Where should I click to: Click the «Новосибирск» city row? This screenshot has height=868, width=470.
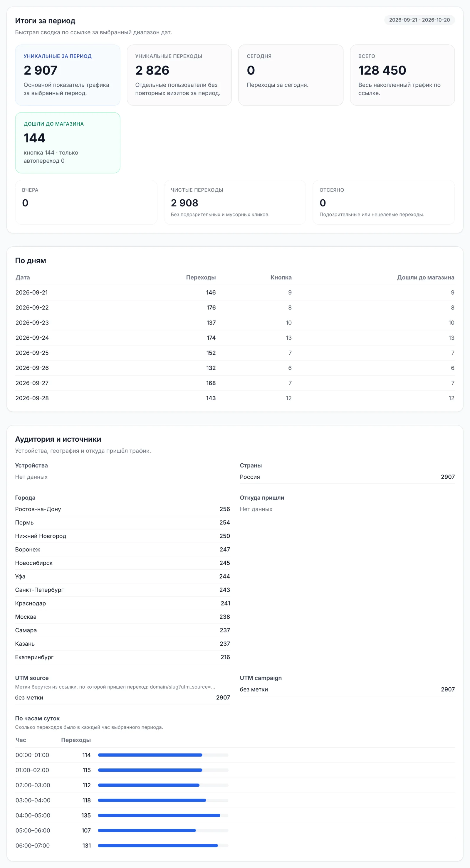coord(122,563)
